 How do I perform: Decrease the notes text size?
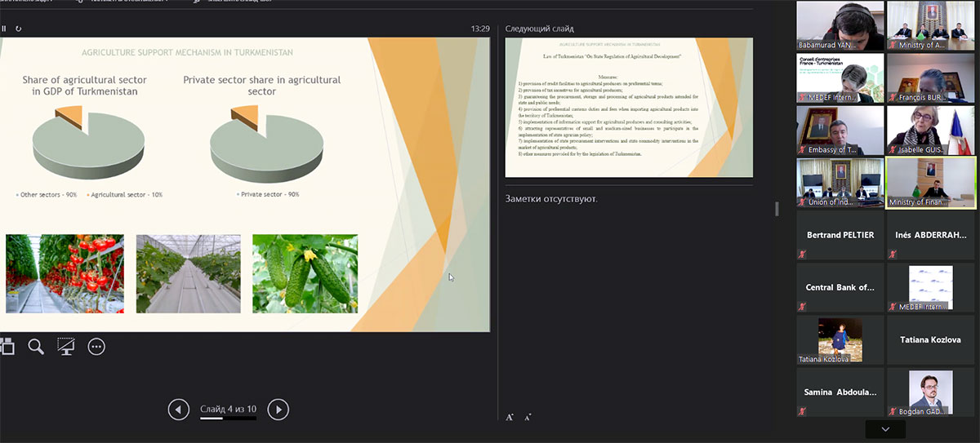point(528,417)
